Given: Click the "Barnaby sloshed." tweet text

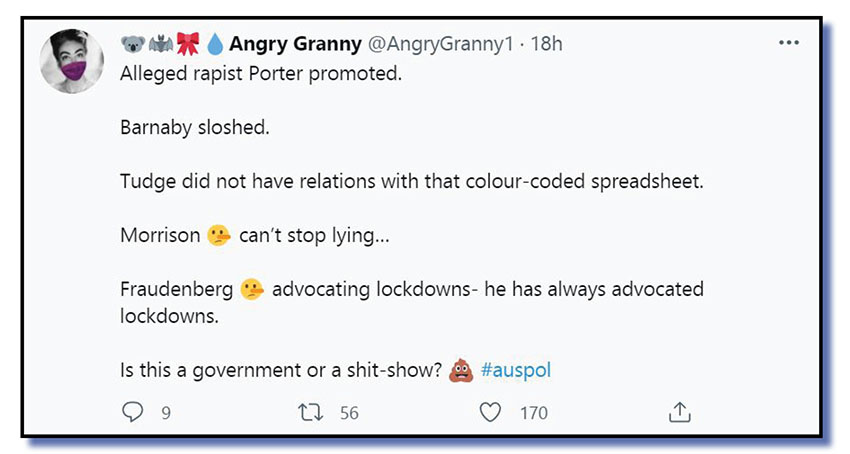Looking at the screenshot, I should point(182,130).
